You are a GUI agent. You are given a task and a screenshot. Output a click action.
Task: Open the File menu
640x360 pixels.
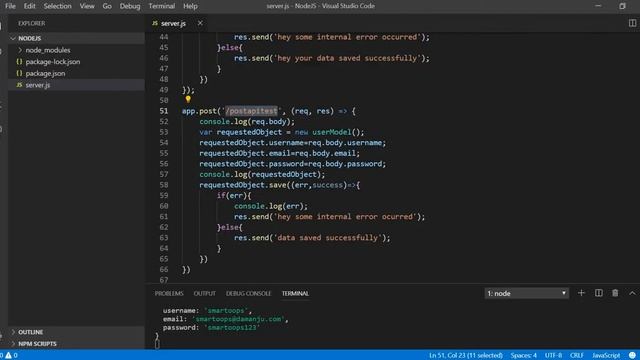click(10, 6)
